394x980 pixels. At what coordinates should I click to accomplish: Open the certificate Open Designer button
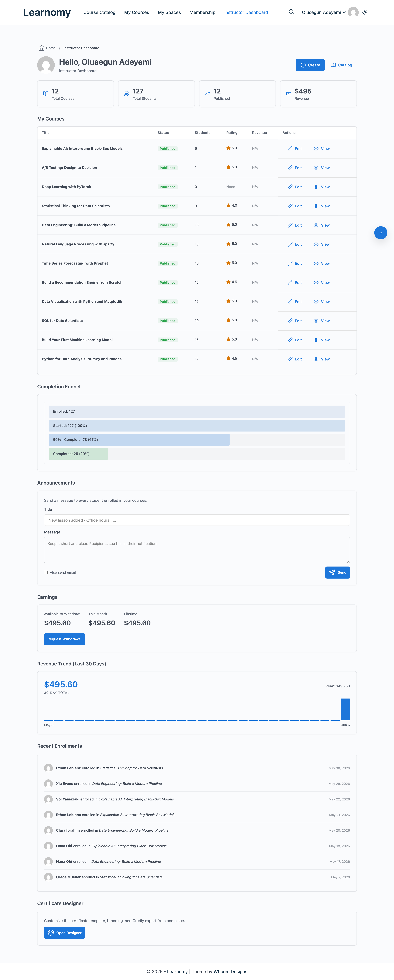click(64, 933)
